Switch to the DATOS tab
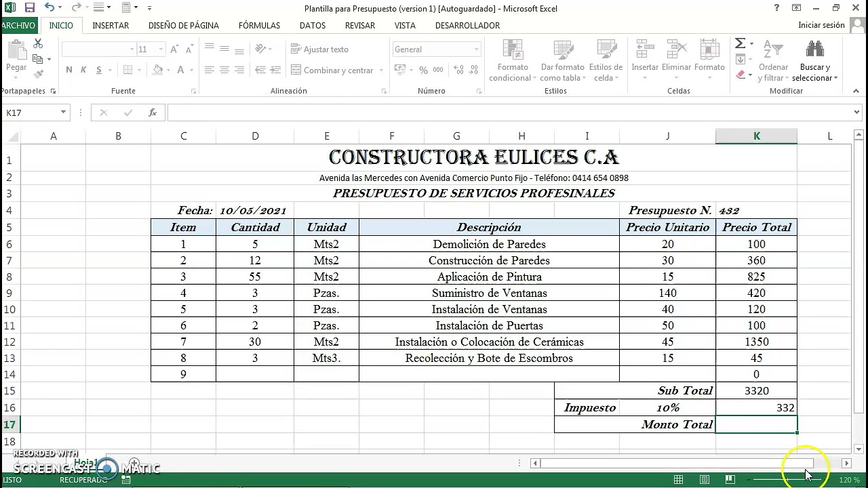 313,25
